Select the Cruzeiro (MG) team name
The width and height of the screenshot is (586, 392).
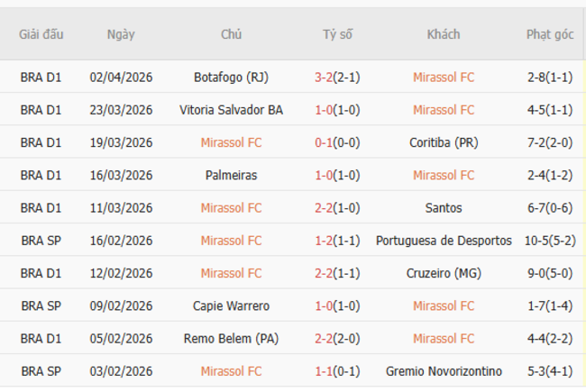[444, 273]
